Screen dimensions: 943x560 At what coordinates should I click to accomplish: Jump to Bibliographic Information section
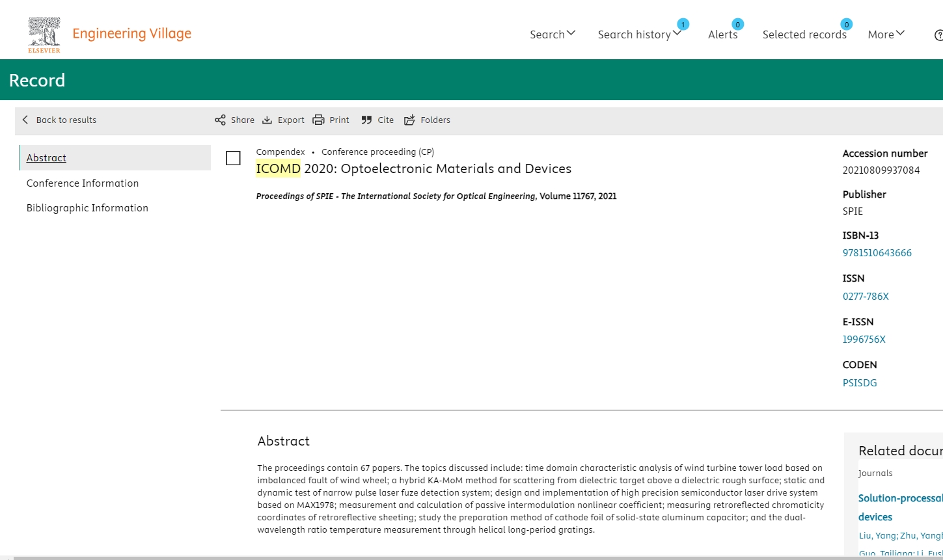coord(87,208)
